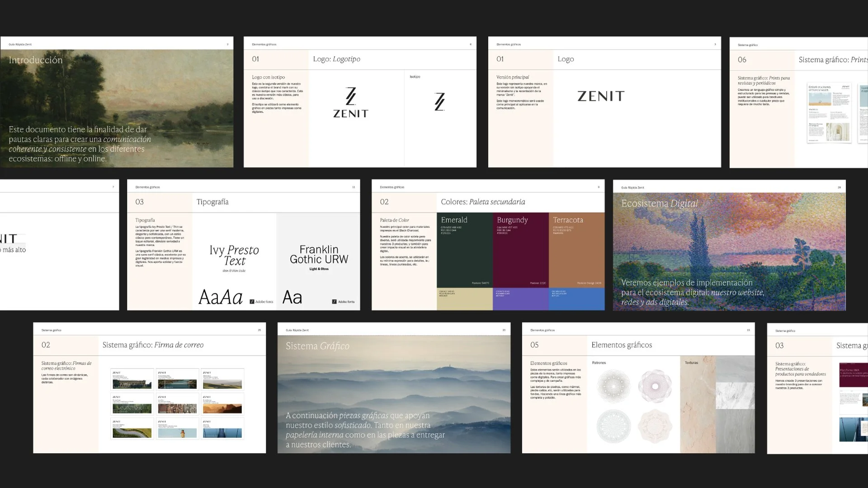Click the 'Franklin Gothic URW' font name

(319, 254)
